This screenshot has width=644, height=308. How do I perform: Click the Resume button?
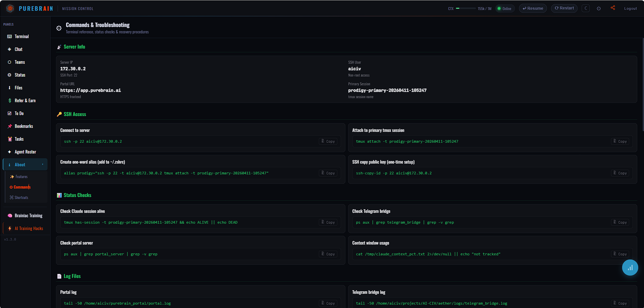(533, 8)
